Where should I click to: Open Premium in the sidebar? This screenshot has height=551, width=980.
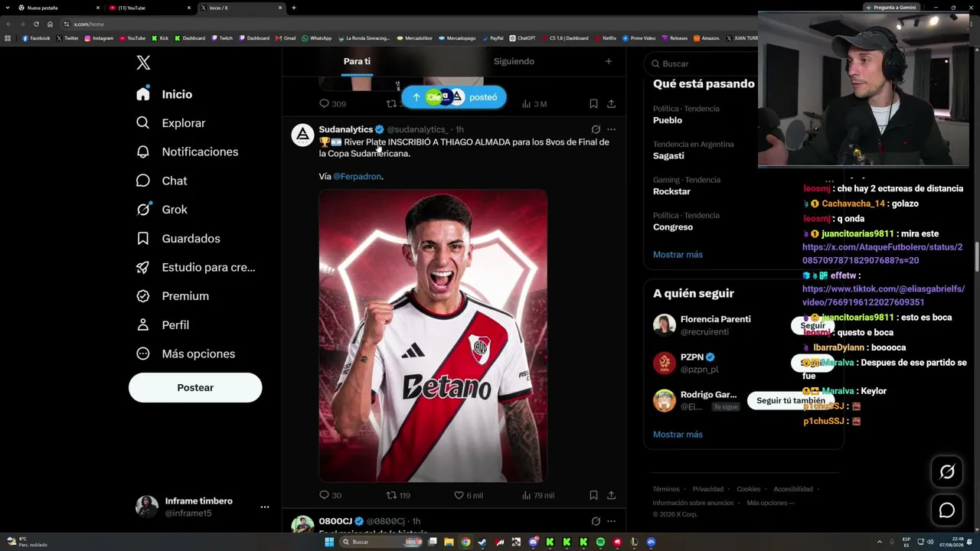172,296
